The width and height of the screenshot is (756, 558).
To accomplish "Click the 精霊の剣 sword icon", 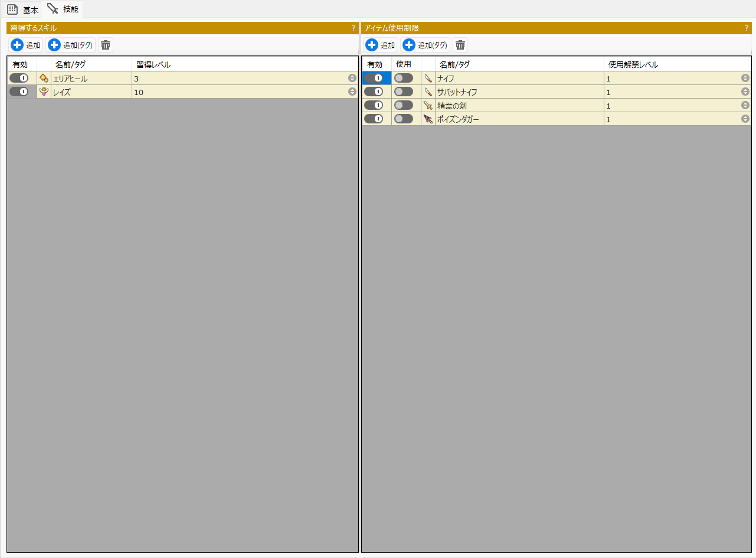I will coord(428,106).
